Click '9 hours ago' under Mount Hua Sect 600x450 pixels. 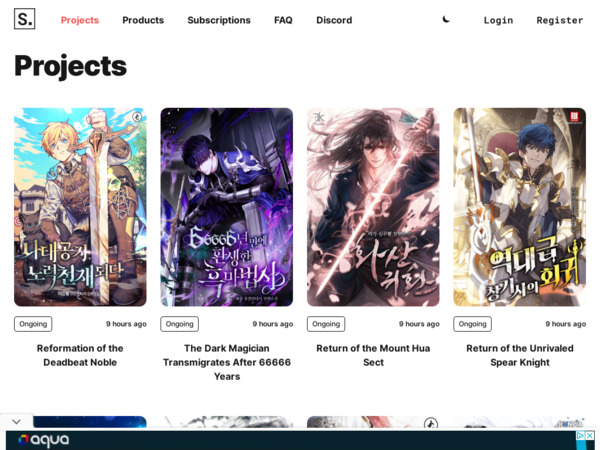coord(419,324)
